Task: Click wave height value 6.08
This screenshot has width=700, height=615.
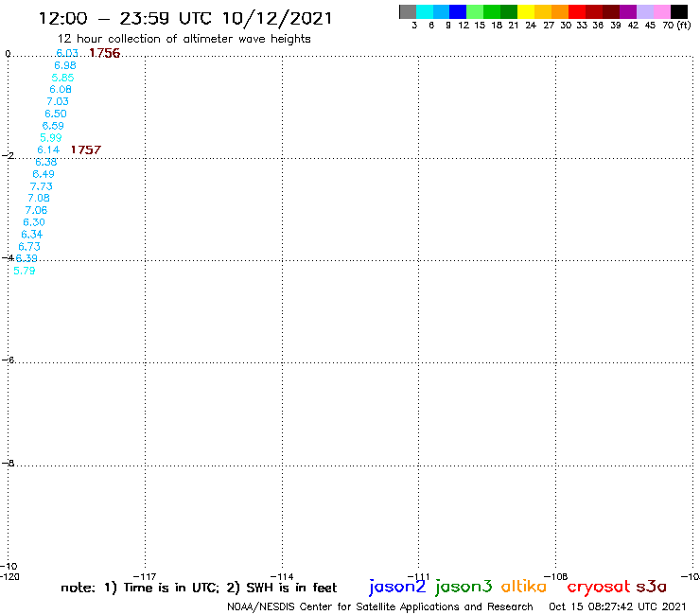Action: point(61,89)
